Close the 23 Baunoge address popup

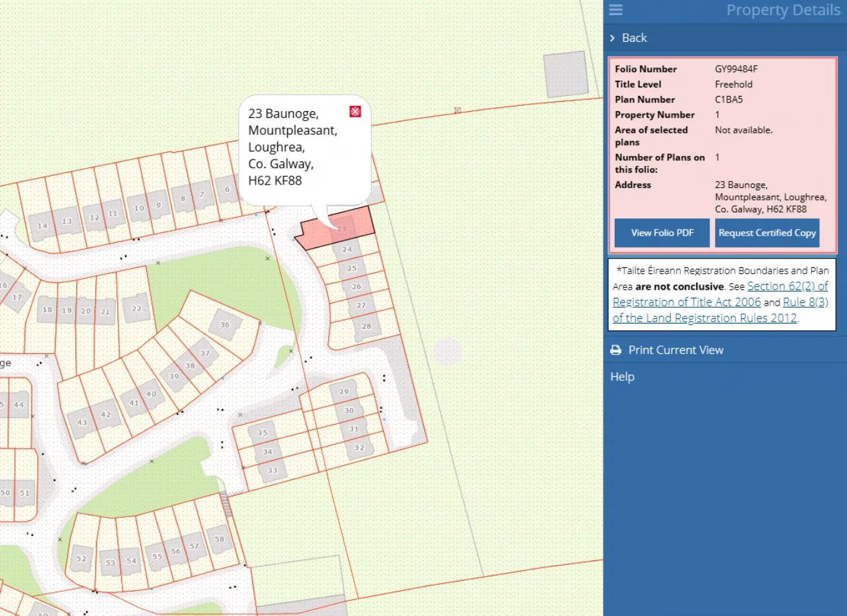355,111
